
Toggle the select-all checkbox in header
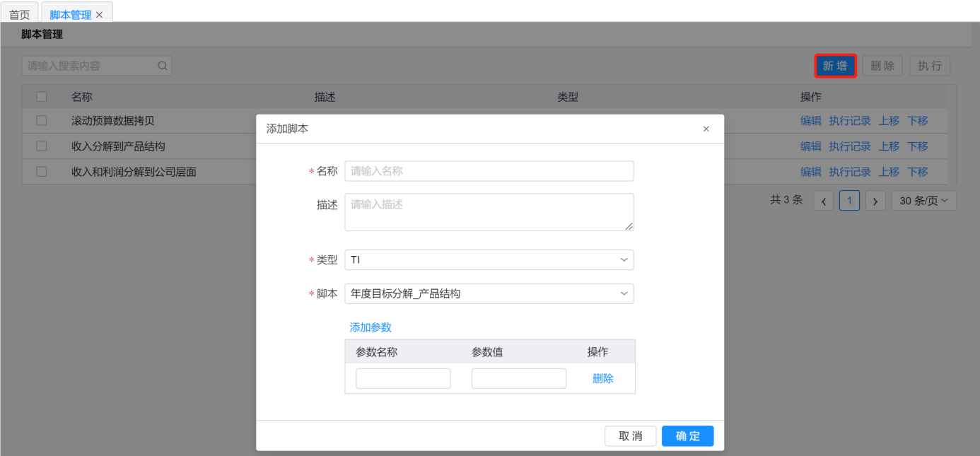coord(42,97)
